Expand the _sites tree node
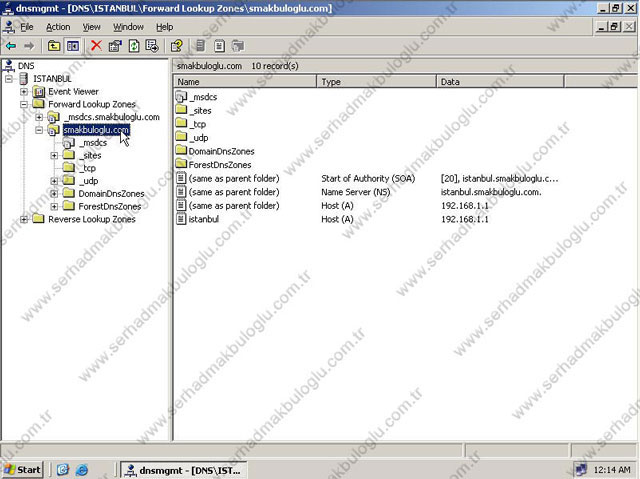 pos(54,155)
